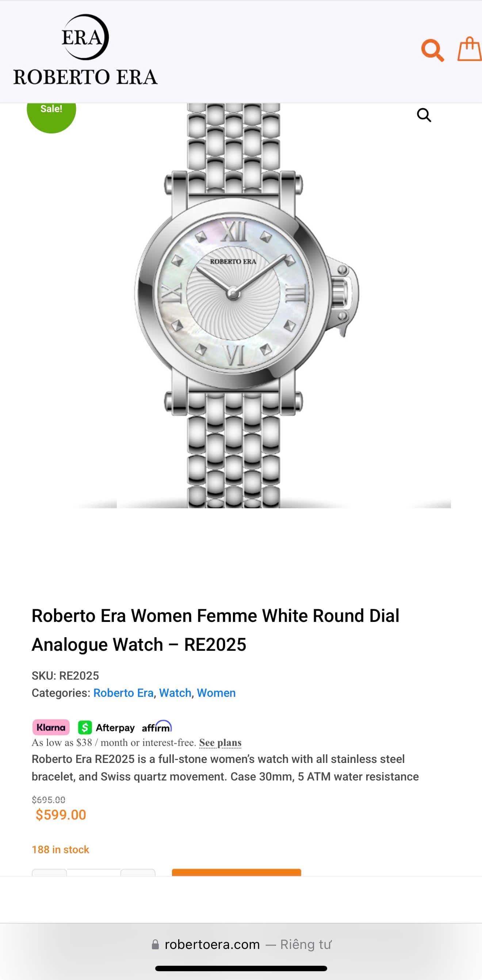Screen dimensions: 482x980
Task: Click the orange Add to cart button edge
Action: click(x=237, y=872)
